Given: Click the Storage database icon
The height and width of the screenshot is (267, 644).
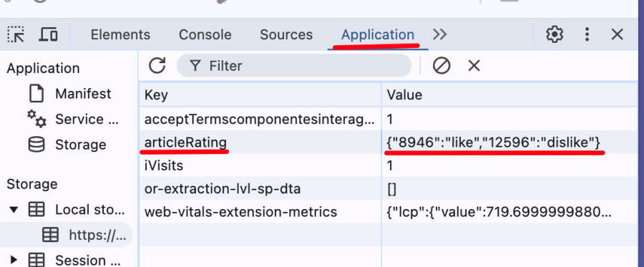Looking at the screenshot, I should (36, 145).
